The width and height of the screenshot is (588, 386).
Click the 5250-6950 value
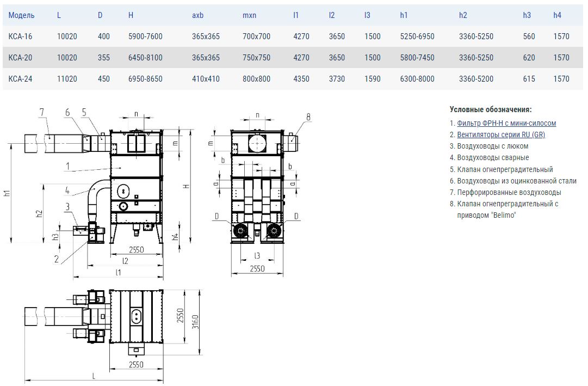coord(417,36)
